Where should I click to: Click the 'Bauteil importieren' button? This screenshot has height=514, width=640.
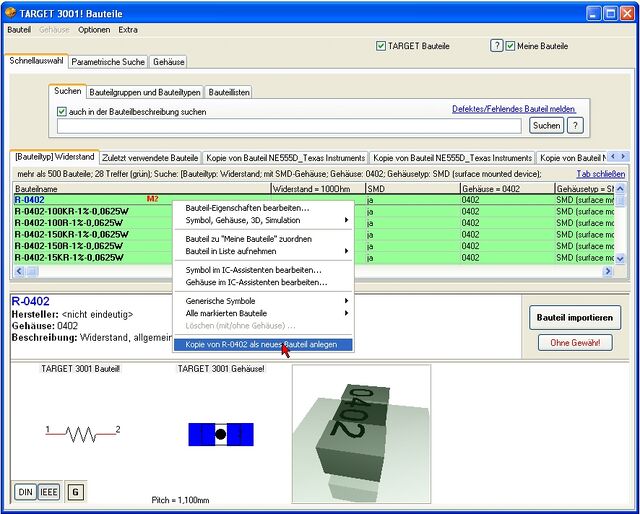pyautogui.click(x=575, y=318)
